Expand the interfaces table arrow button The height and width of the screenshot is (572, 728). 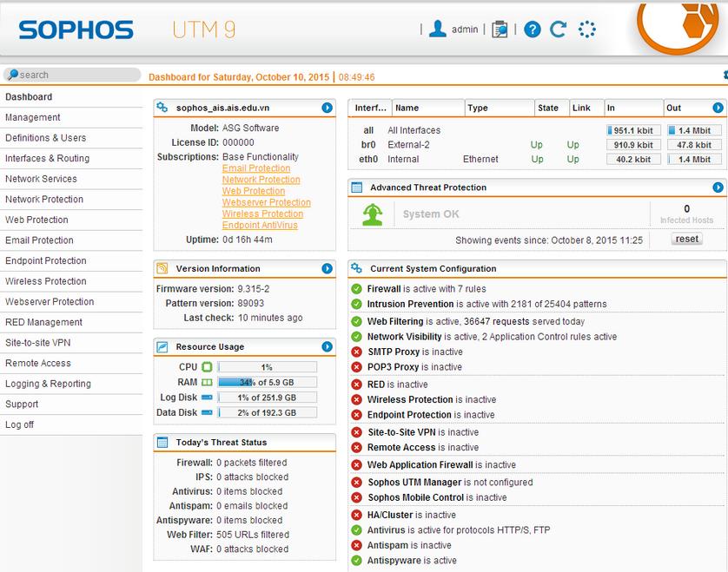718,108
